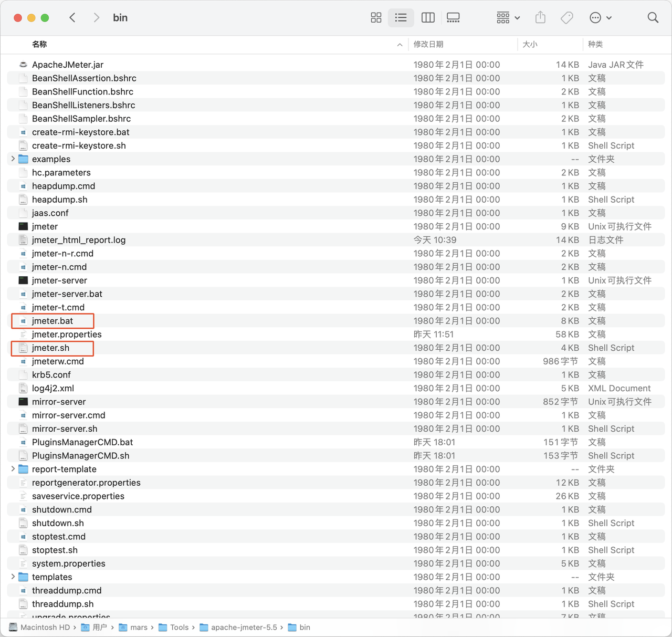Select jaas.conf file name
Screen dimensions: 672x637
pos(50,213)
